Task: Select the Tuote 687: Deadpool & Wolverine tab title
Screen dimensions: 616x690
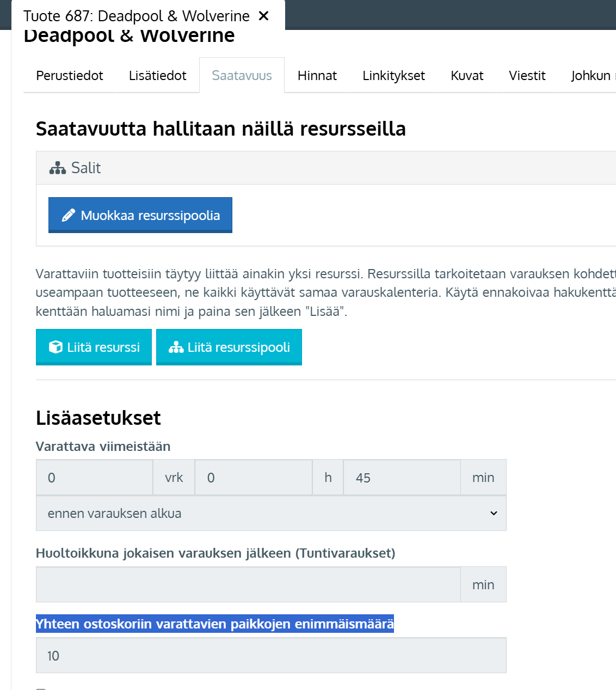Action: click(136, 16)
